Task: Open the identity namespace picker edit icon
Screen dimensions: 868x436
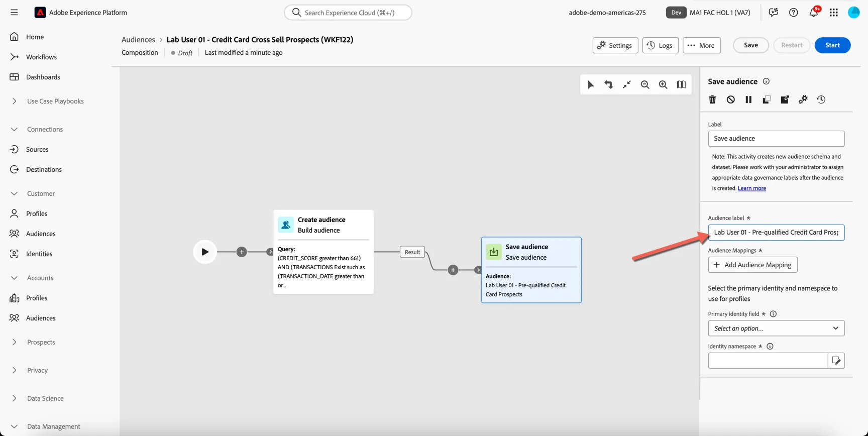Action: [836, 361]
